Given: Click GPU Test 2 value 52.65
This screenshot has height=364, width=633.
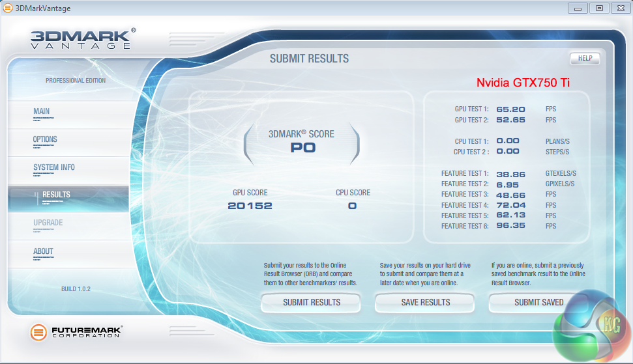Looking at the screenshot, I should point(510,120).
